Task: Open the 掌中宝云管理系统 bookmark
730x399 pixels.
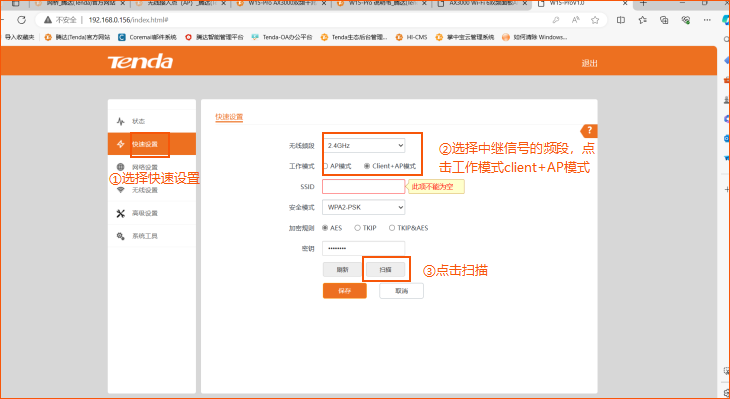Action: [x=465, y=37]
